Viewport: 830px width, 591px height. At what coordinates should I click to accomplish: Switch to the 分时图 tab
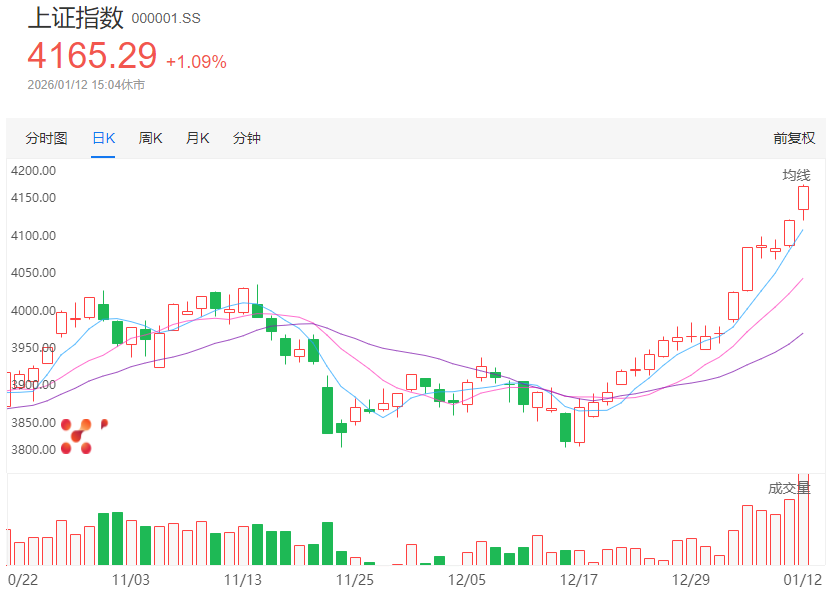pyautogui.click(x=46, y=138)
